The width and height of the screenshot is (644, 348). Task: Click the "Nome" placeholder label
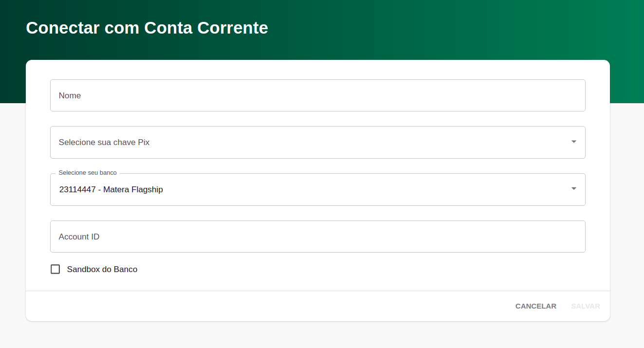pos(70,95)
